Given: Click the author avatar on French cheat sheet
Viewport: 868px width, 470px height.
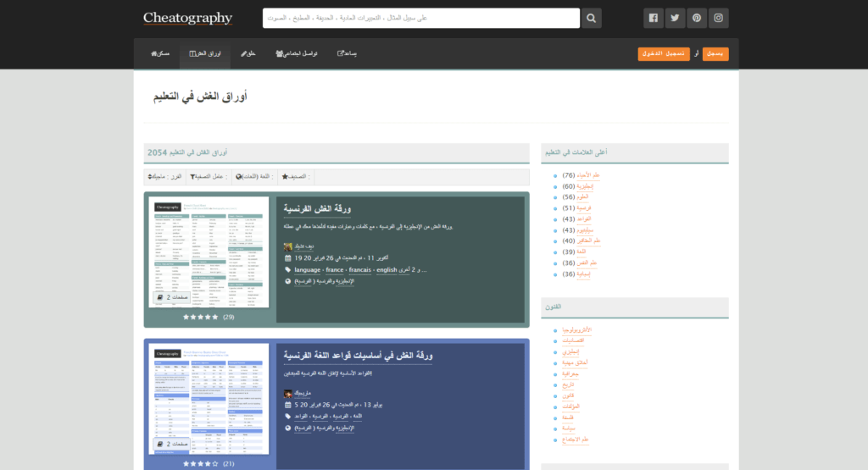Looking at the screenshot, I should [x=288, y=246].
